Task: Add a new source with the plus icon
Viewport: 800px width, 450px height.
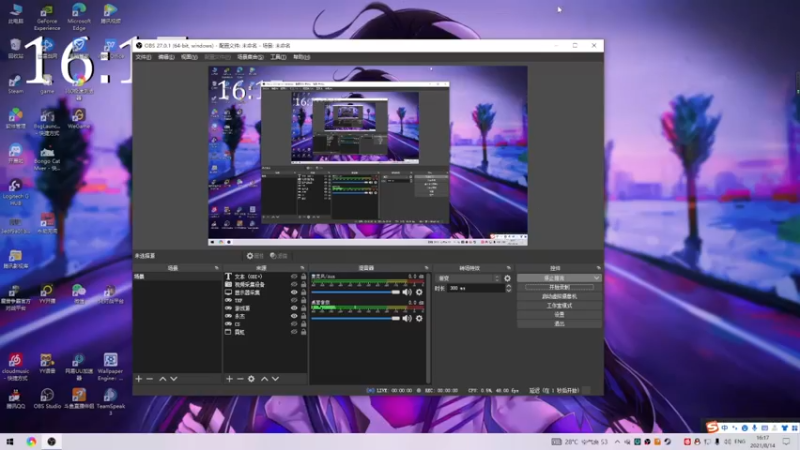Action: point(229,379)
